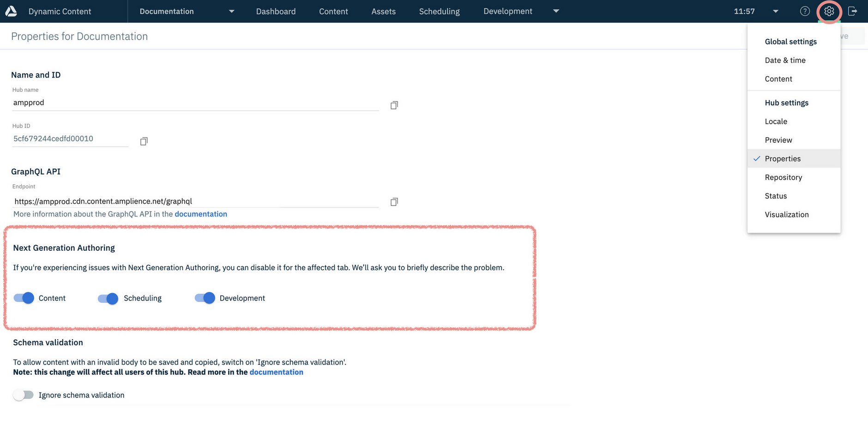
Task: Open the Development menu dropdown
Action: pyautogui.click(x=556, y=11)
